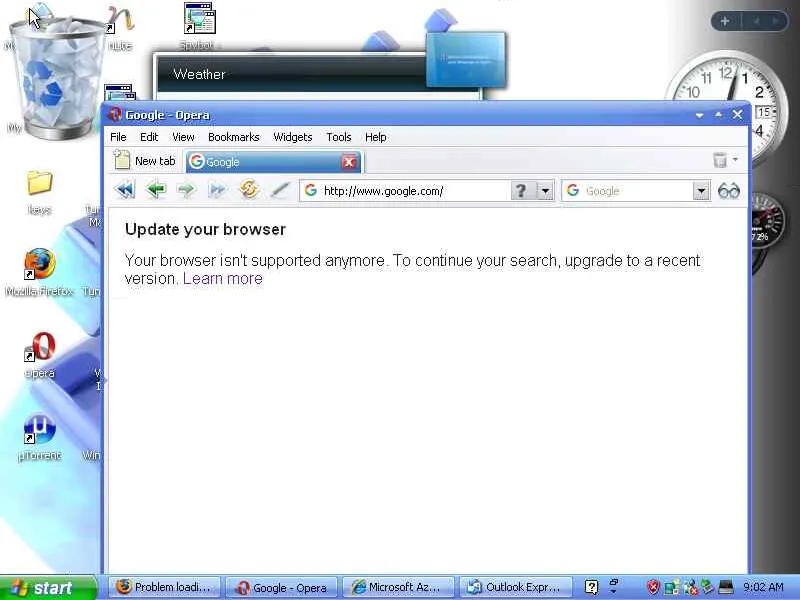Click the red security shield tray icon
Image resolution: width=800 pixels, height=600 pixels.
click(653, 587)
